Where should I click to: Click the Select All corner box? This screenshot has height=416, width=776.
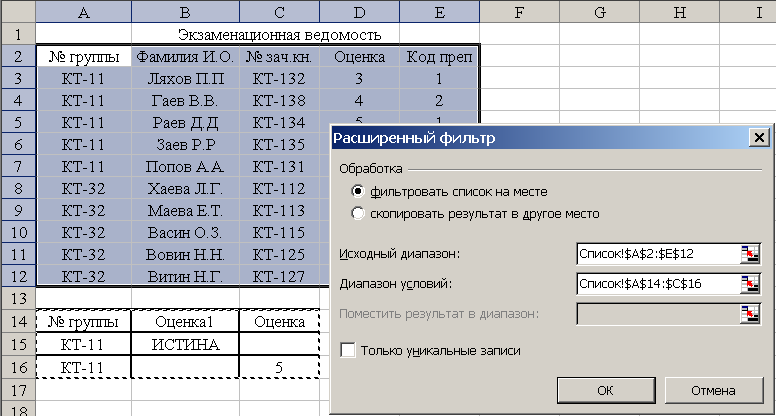(18, 12)
